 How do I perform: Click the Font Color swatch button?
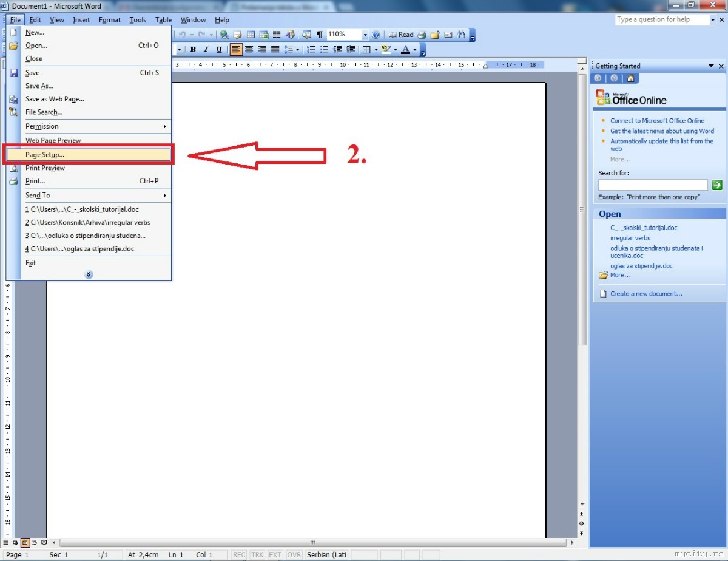(x=406, y=50)
